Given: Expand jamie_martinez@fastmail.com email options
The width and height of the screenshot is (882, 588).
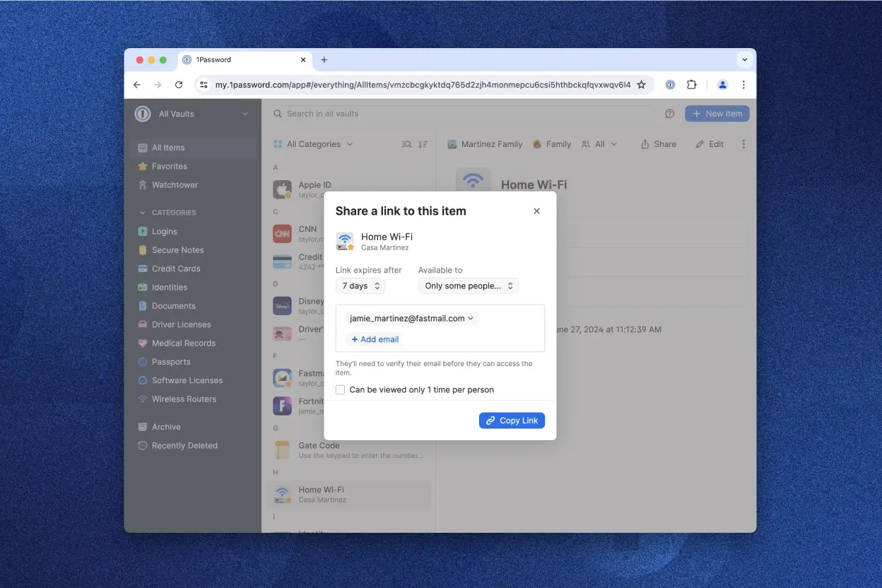Looking at the screenshot, I should click(x=412, y=319).
